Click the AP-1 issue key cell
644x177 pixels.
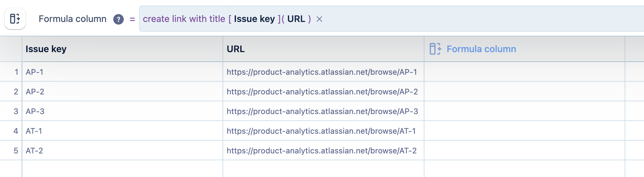(x=34, y=72)
